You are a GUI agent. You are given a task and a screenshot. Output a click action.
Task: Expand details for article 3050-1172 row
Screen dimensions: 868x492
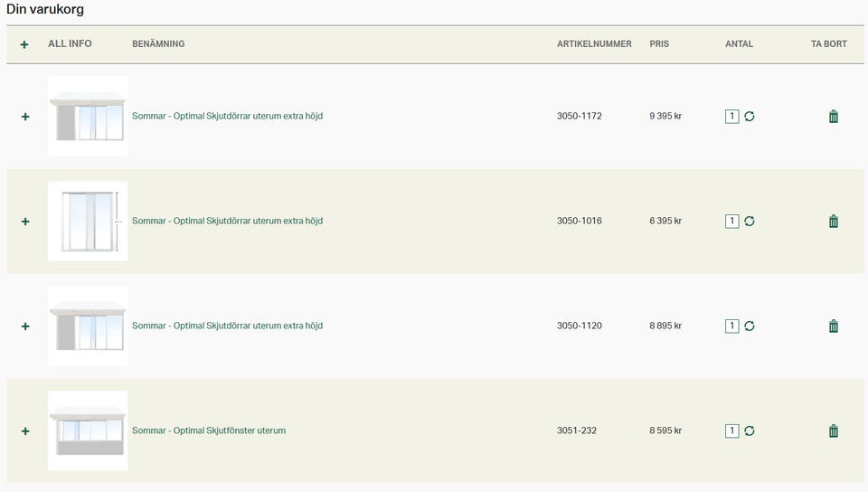click(25, 117)
